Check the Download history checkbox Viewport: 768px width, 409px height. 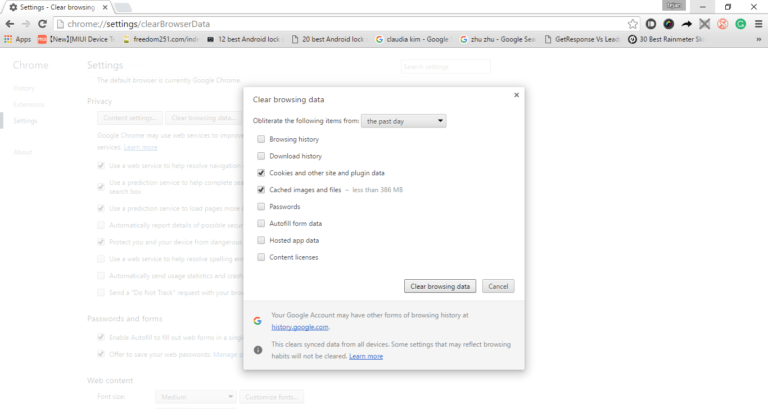(x=261, y=156)
